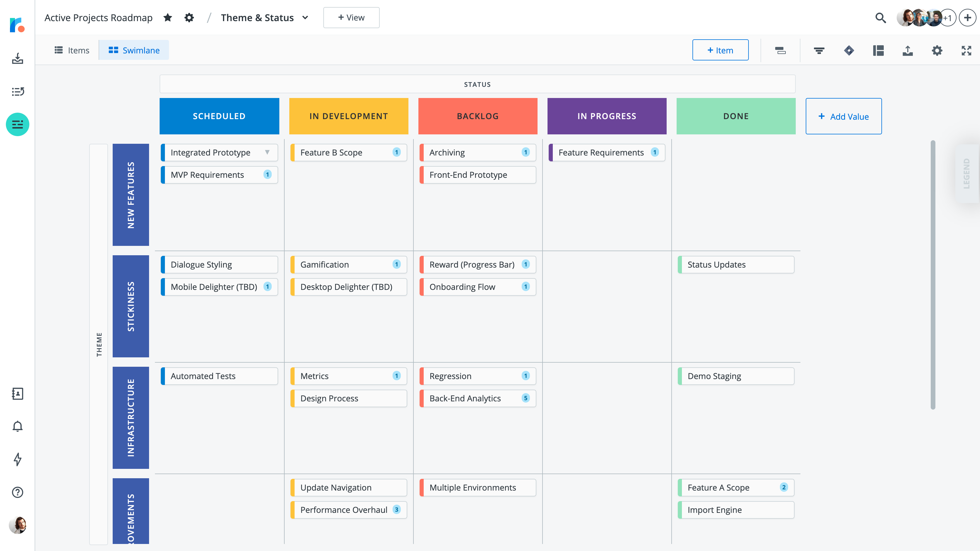This screenshot has width=980, height=551.
Task: Open the Dialogue Styling card
Action: [x=219, y=264]
